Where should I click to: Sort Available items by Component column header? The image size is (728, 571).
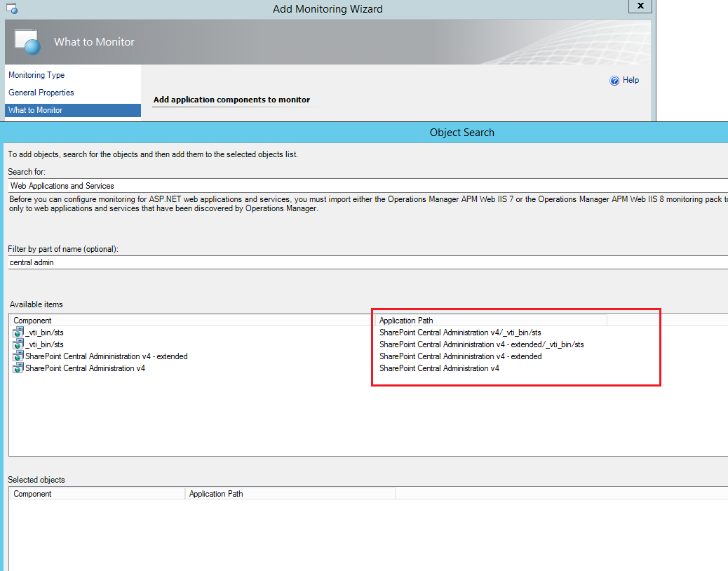click(189, 321)
